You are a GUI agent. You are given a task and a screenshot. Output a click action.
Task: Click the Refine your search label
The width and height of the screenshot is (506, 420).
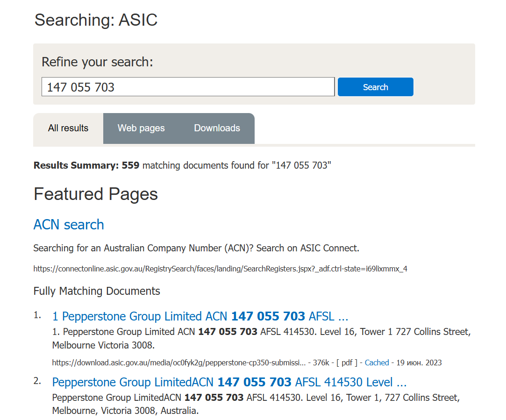[x=97, y=62]
